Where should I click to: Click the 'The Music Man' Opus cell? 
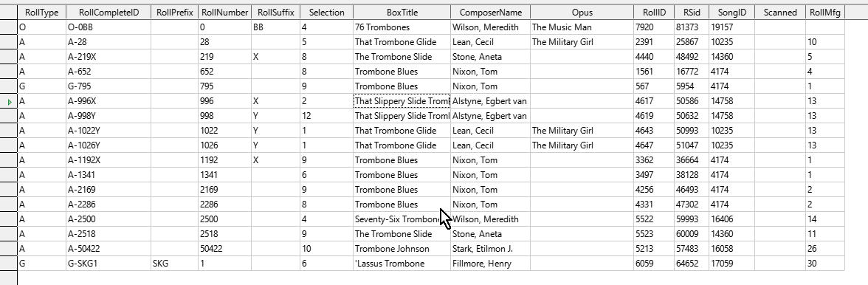[x=582, y=27]
